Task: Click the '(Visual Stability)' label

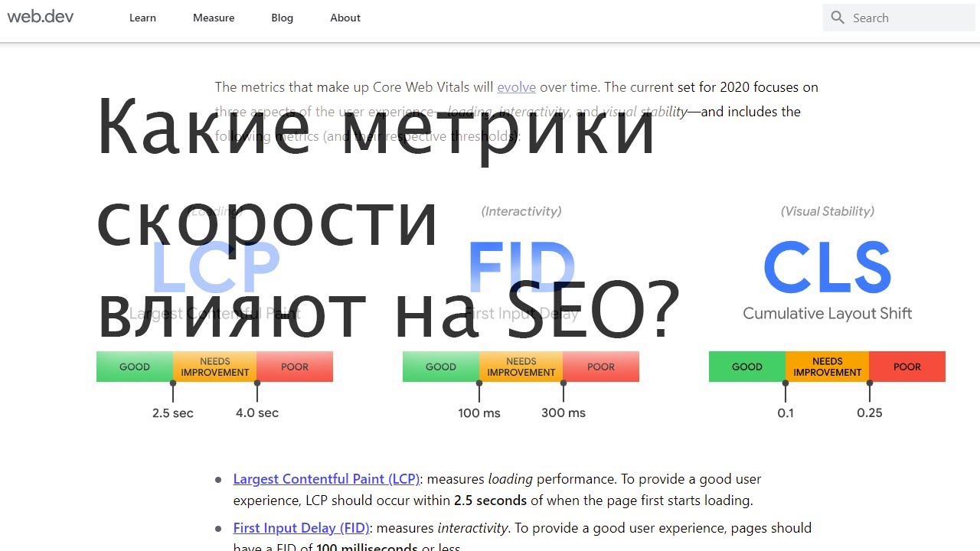Action: 828,211
